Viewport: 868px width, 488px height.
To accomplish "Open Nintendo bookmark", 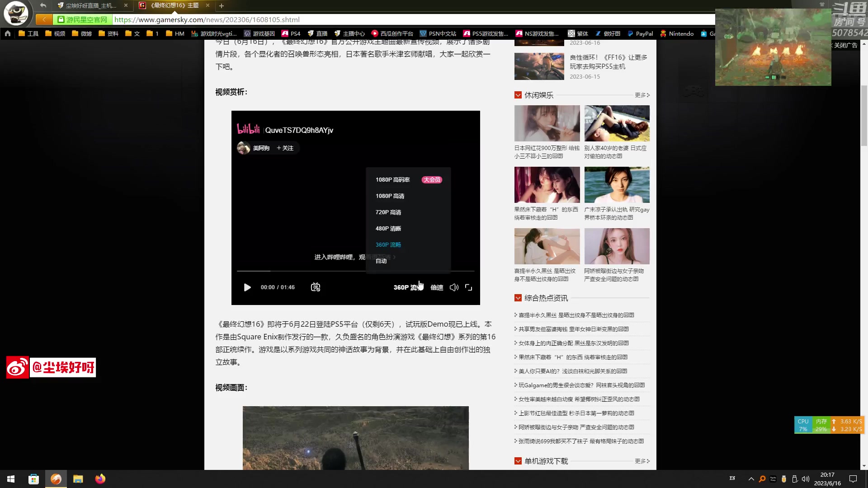I will [x=677, y=33].
